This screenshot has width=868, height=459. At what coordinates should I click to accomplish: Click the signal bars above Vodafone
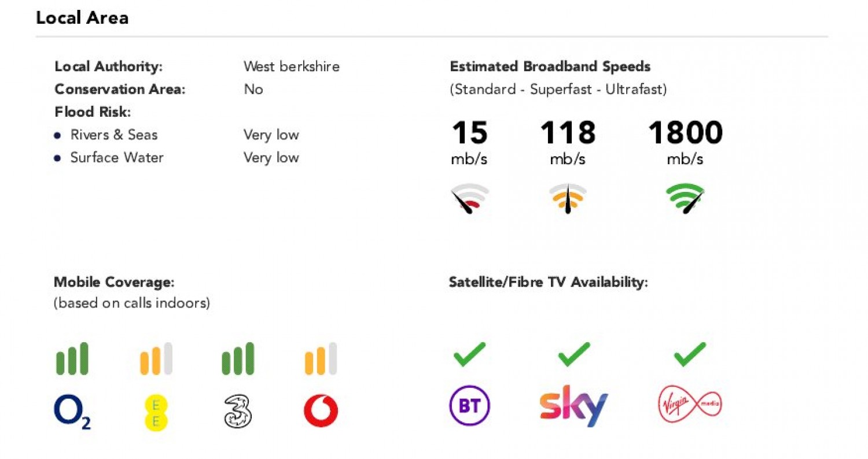321,359
